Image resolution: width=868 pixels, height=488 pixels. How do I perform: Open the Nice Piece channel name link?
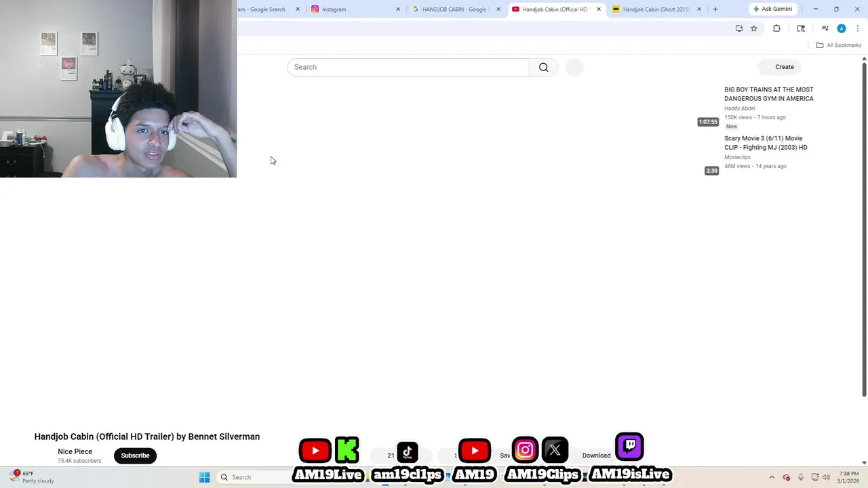point(75,451)
